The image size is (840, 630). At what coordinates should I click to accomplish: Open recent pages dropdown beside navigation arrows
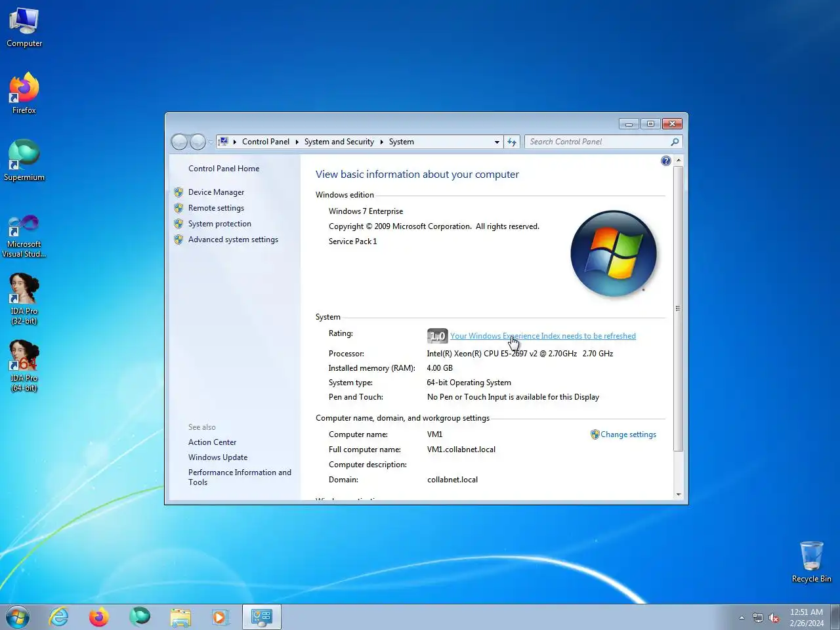tap(211, 142)
